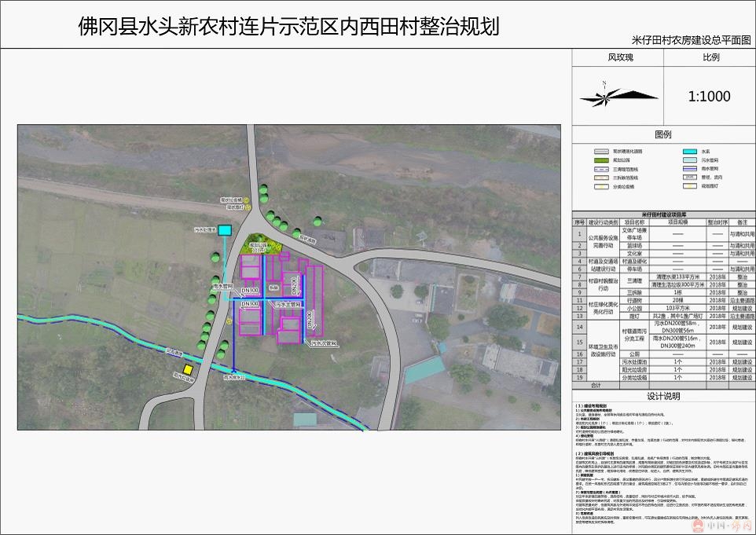Click the cyan sewage treatment pond square
The height and width of the screenshot is (535, 756).
[x=225, y=230]
